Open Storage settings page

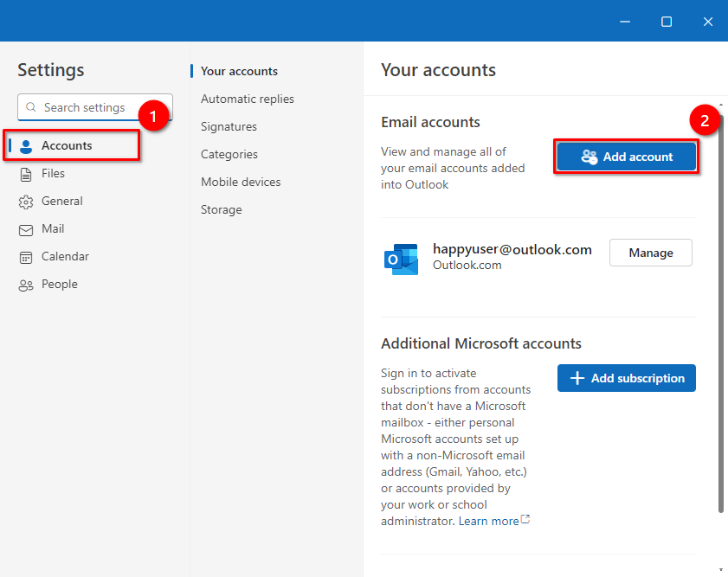(x=221, y=209)
